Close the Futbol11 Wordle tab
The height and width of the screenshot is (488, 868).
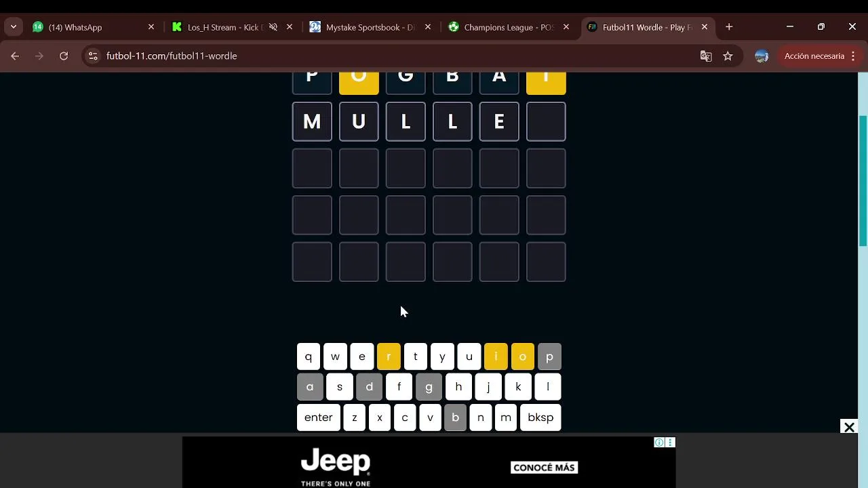[705, 27]
